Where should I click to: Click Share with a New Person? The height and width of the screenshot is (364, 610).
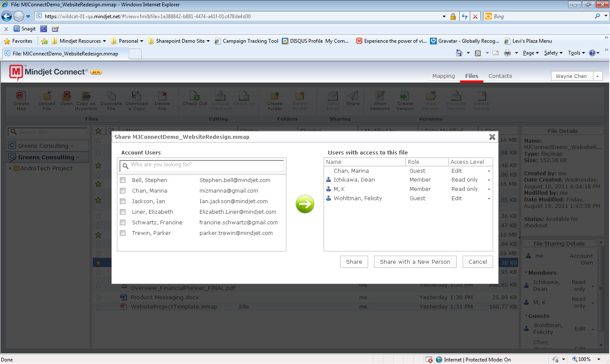415,262
